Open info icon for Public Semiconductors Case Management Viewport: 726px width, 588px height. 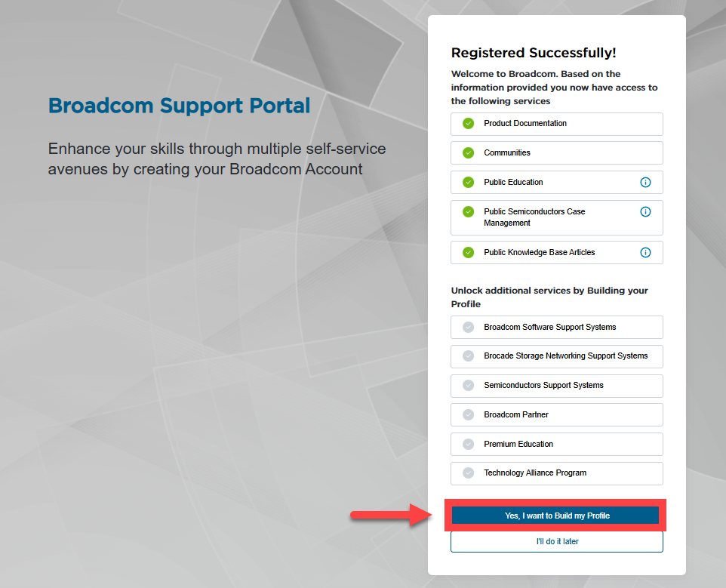(x=645, y=211)
